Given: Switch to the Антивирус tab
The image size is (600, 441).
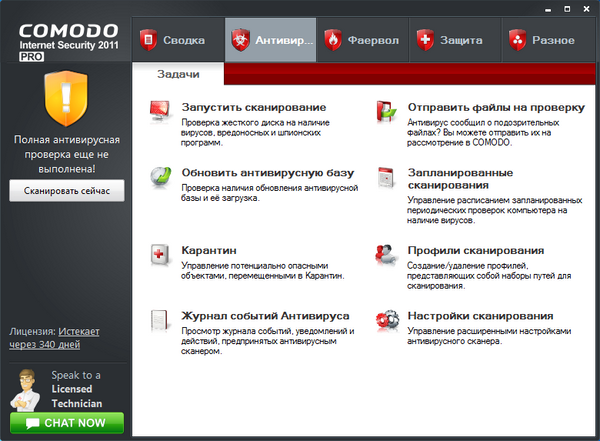Looking at the screenshot, I should (271, 40).
